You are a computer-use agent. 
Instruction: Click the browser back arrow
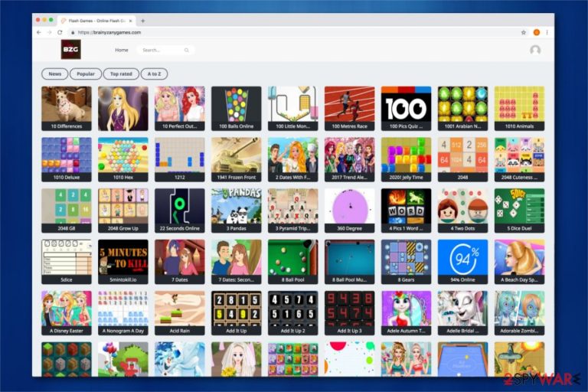click(39, 33)
